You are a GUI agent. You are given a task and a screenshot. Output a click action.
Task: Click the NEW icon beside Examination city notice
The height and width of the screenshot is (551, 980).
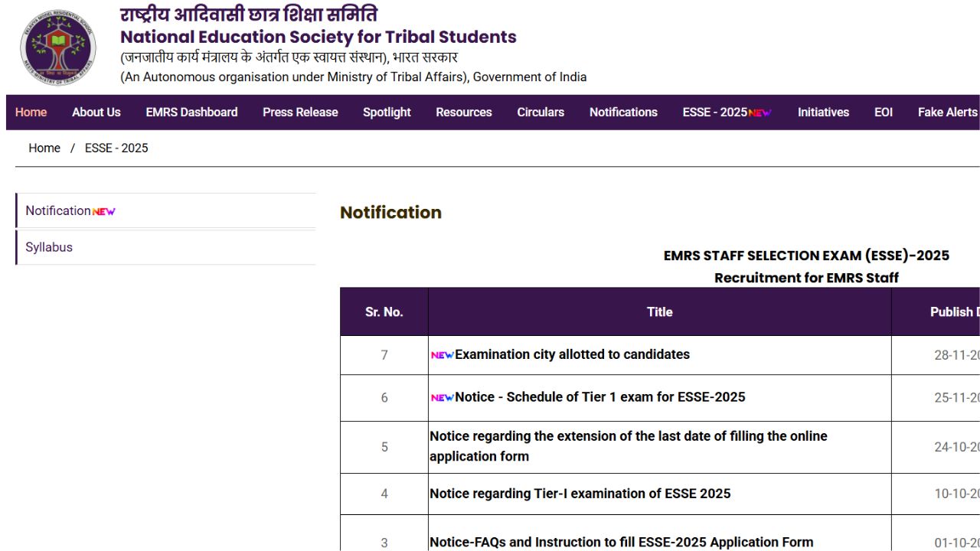(x=442, y=354)
